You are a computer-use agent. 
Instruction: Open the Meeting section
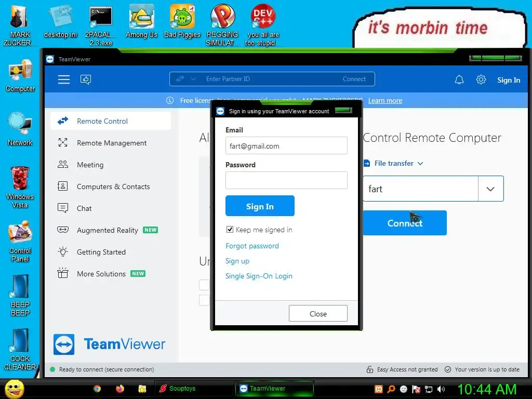click(111, 165)
